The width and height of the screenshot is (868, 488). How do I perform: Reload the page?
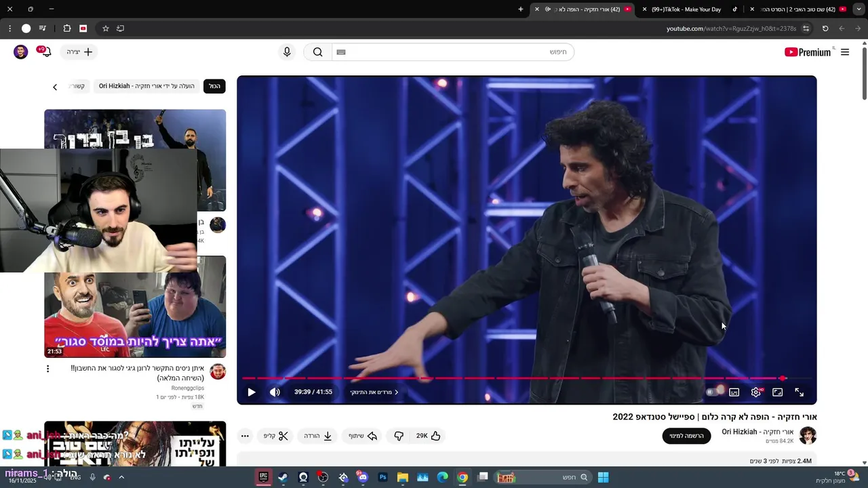825,28
